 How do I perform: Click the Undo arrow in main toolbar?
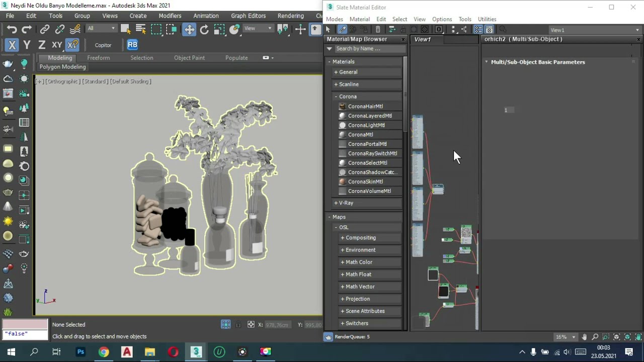pos(12,30)
